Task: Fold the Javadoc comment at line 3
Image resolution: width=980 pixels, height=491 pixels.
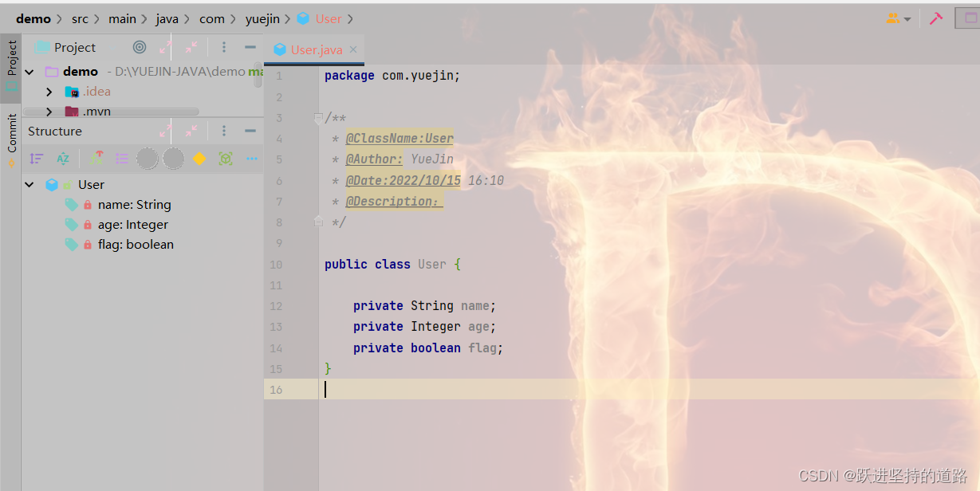Action: coord(318,118)
